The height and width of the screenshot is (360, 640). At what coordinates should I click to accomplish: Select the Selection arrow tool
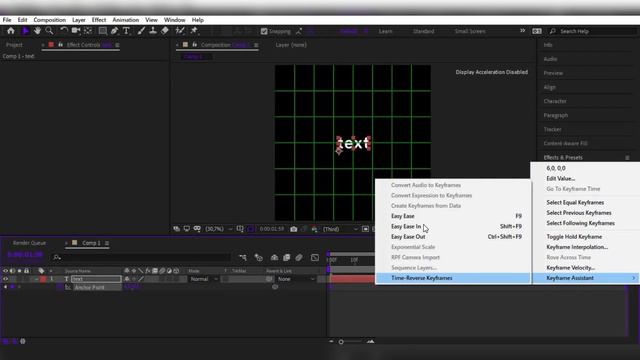[x=25, y=31]
